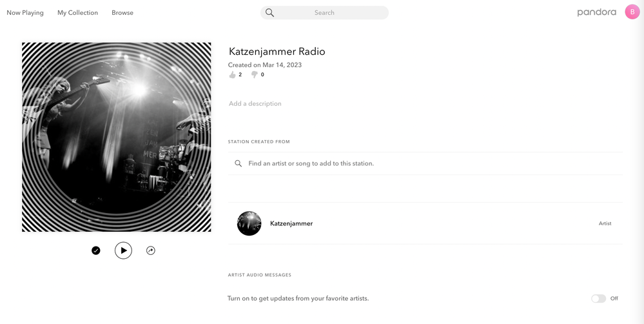Click the magnifier icon in top search bar
The height and width of the screenshot is (324, 644).
[269, 13]
